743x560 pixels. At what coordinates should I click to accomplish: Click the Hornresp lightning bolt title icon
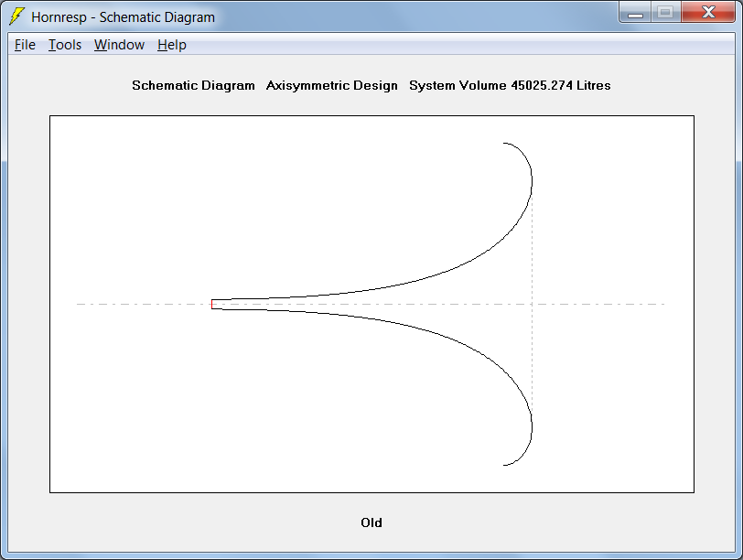click(16, 16)
